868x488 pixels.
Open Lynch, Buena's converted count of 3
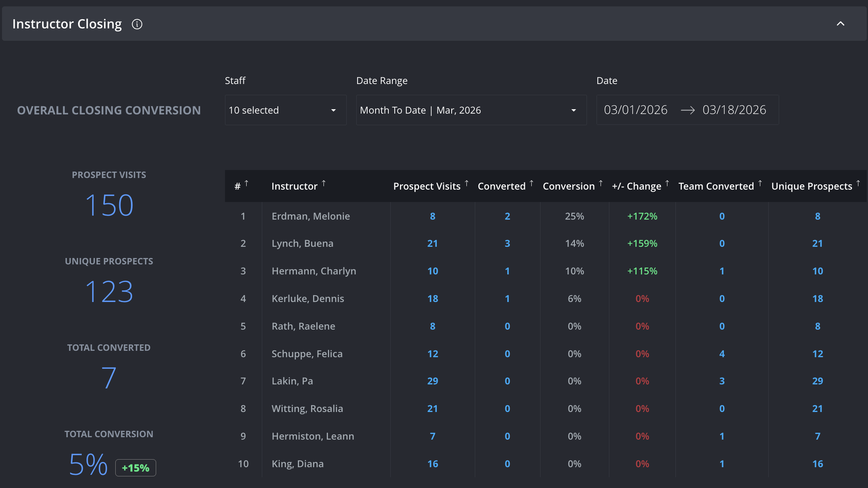point(507,244)
